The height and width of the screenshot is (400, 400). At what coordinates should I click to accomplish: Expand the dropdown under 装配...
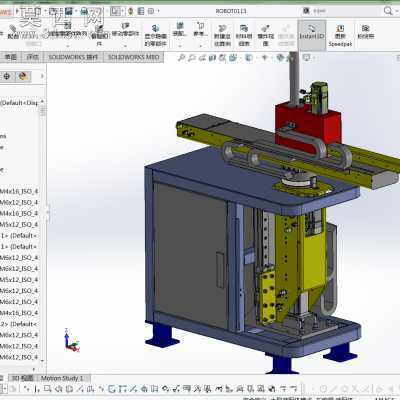click(x=180, y=46)
